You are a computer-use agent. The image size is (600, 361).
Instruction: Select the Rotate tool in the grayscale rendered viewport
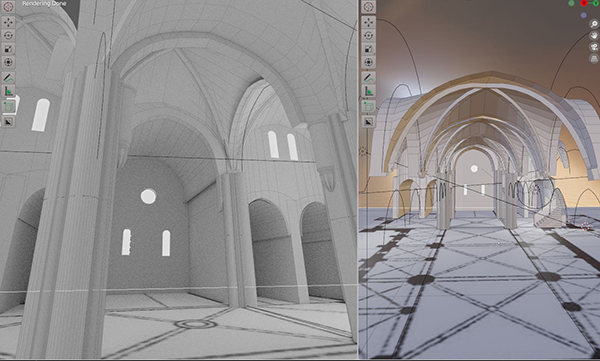(x=8, y=35)
